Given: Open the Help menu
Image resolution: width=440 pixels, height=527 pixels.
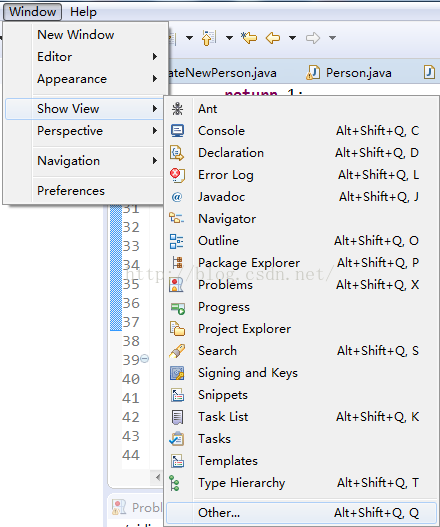Looking at the screenshot, I should pos(83,12).
